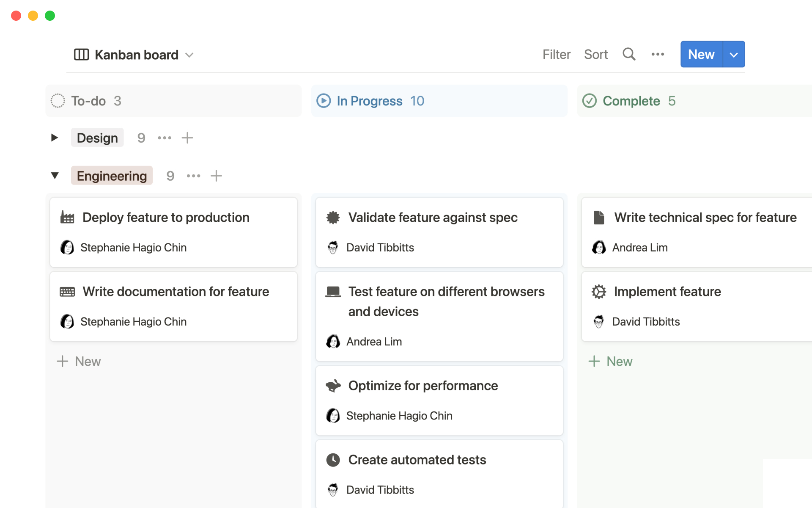The width and height of the screenshot is (812, 508).
Task: Open the three-dot view options menu
Action: point(658,54)
